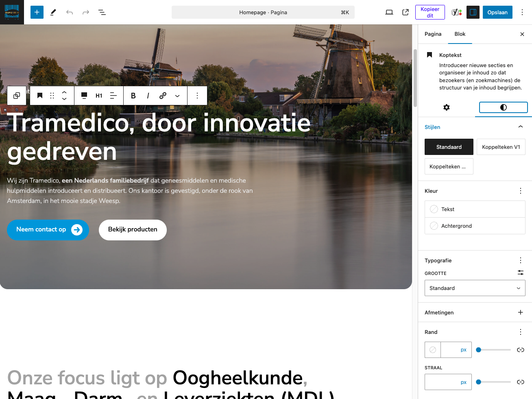Select the Tramedico, door innovatie gedreven heading
Viewport: 532px width, 399px height.
[159, 137]
